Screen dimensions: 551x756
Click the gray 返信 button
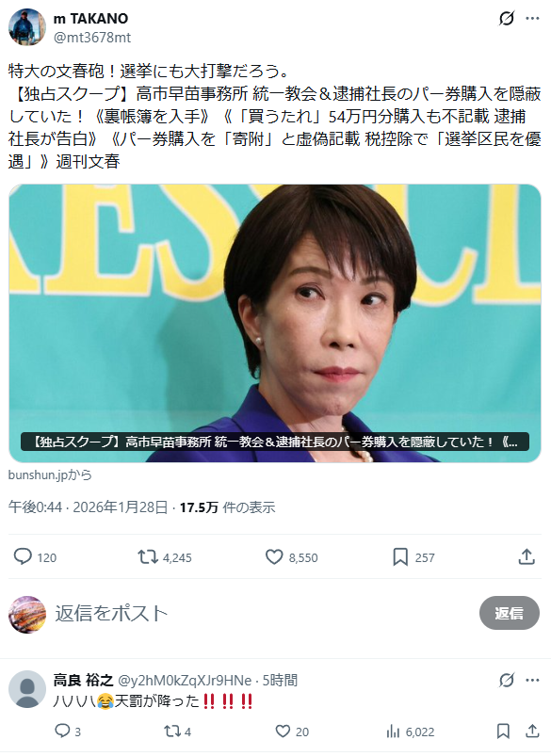(x=509, y=613)
